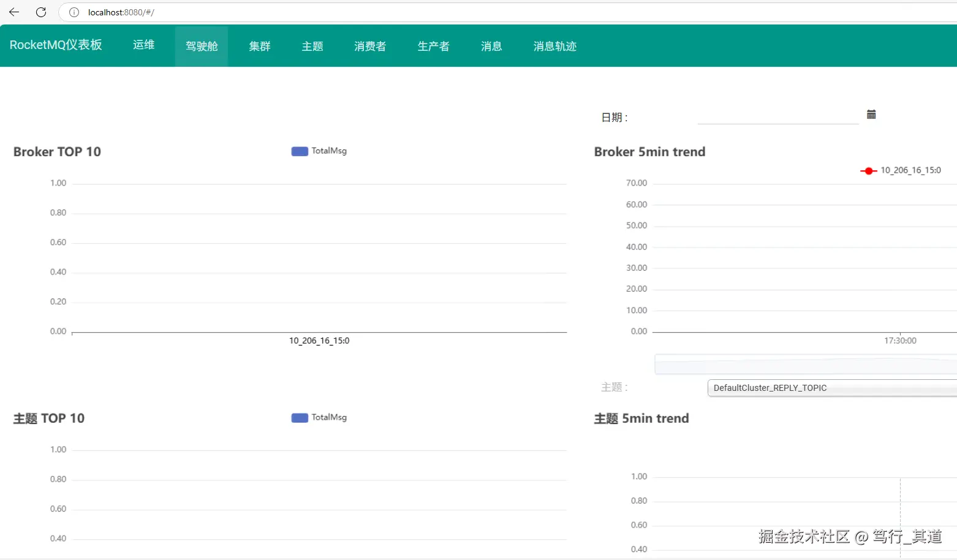Toggle TotalMsg legend in Broker TOP 10
Screen dimensions: 957x560
click(x=319, y=151)
